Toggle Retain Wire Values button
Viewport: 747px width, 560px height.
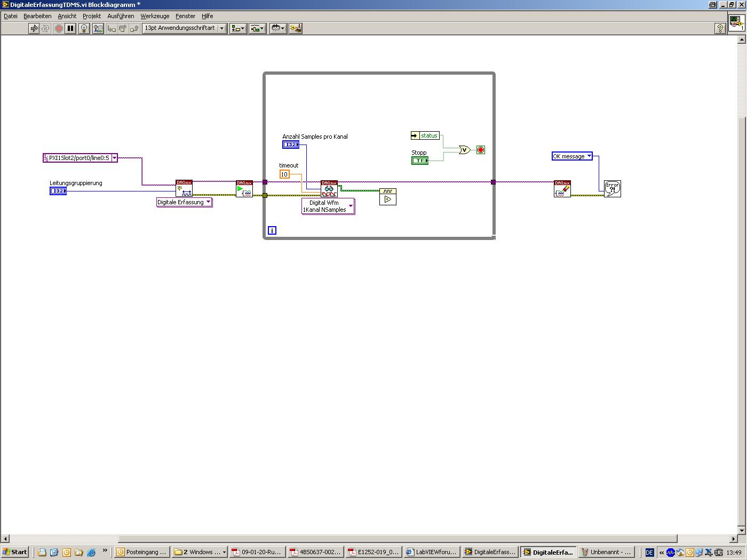(98, 28)
